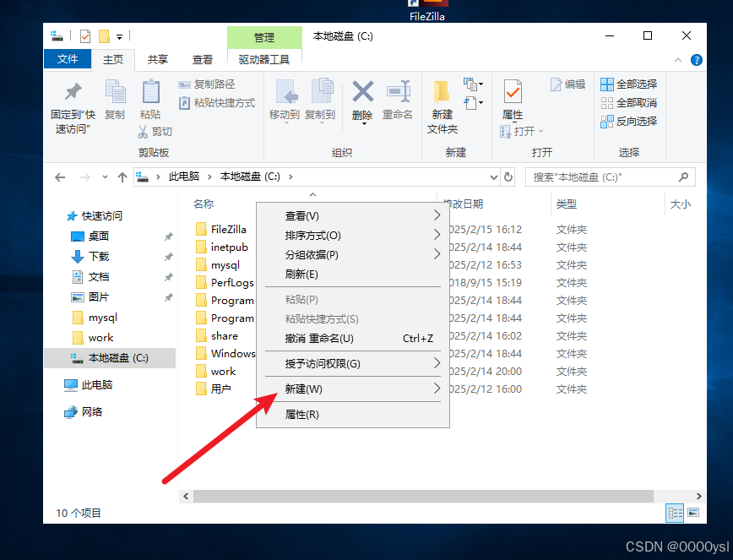Expand the 此电脑 breadcrumb chevron
The height and width of the screenshot is (560, 733).
click(x=209, y=177)
